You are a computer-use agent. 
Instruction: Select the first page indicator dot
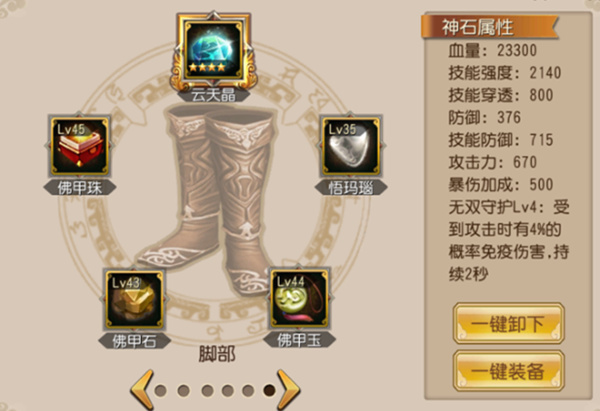(x=160, y=391)
